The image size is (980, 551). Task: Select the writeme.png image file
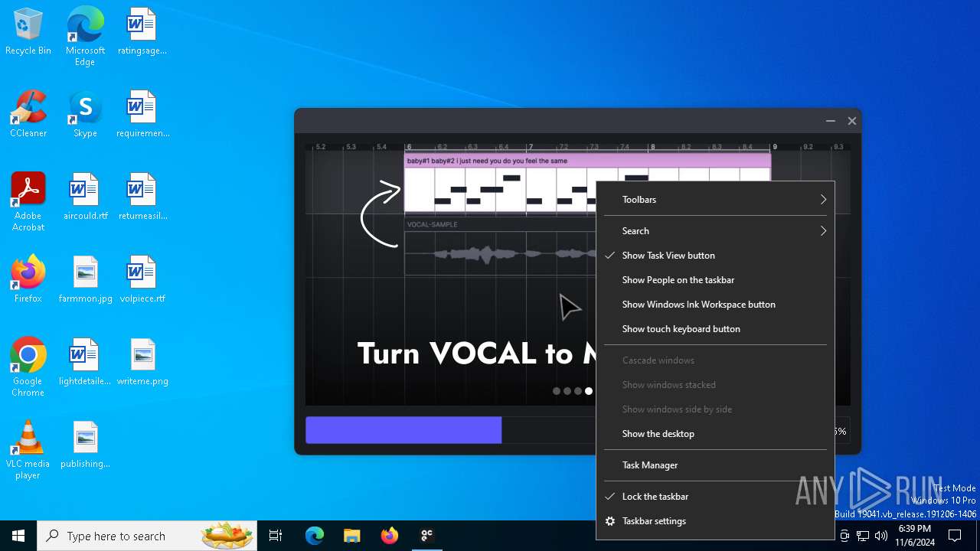tap(142, 363)
